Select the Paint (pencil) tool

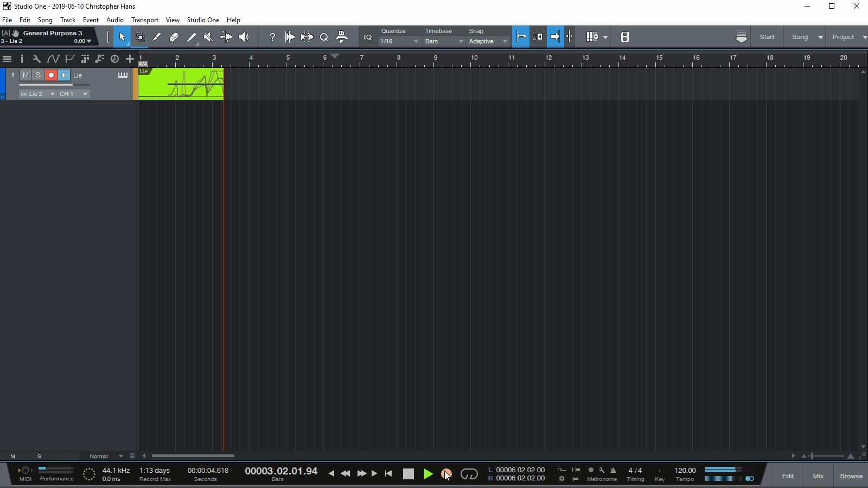[192, 37]
